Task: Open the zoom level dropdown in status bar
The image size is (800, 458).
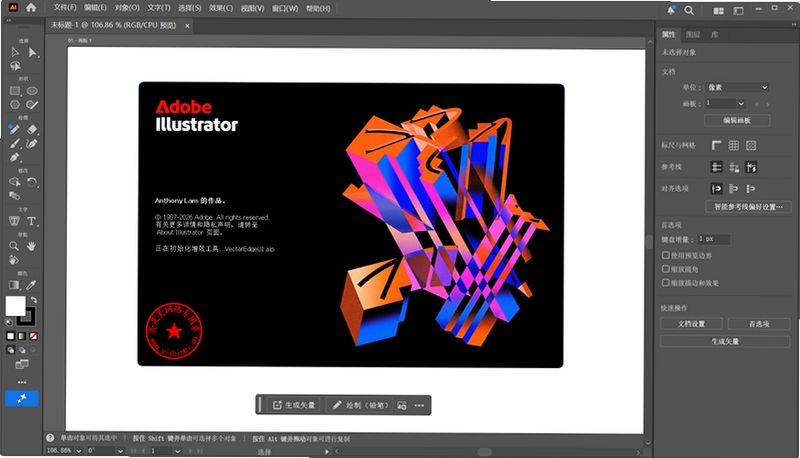Action: (x=79, y=451)
